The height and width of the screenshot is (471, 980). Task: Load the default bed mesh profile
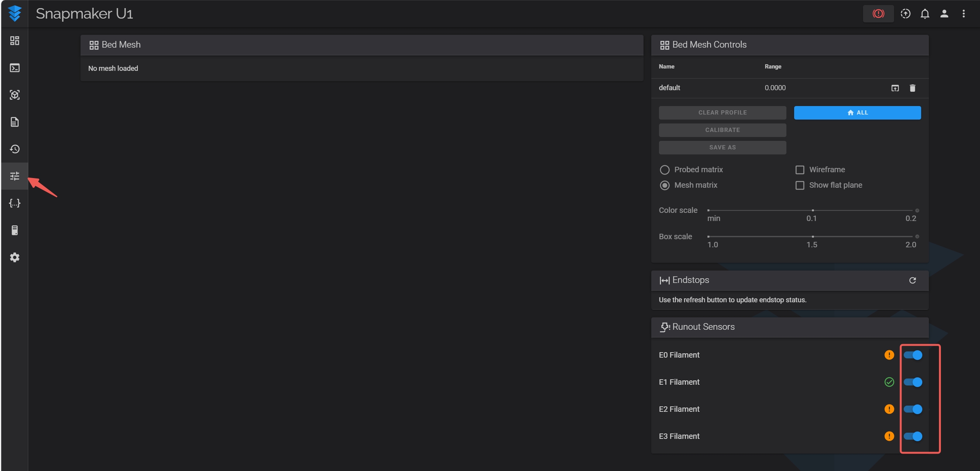[895, 88]
